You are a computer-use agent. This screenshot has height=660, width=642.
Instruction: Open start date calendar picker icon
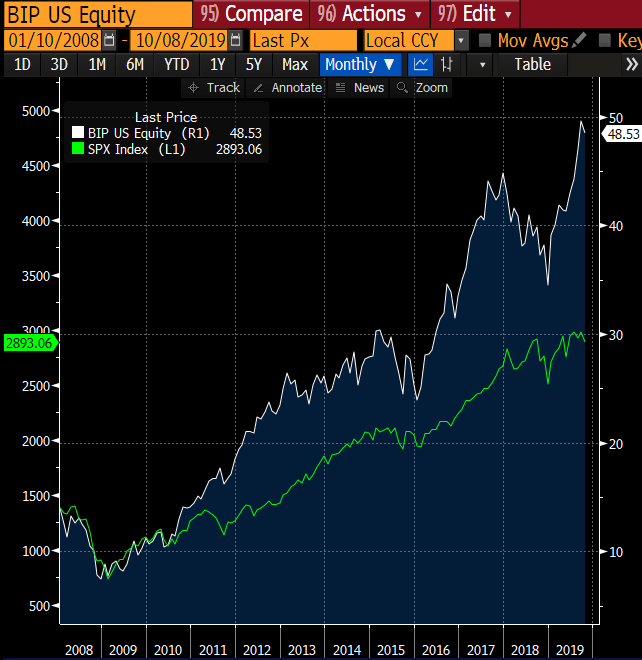pos(110,40)
